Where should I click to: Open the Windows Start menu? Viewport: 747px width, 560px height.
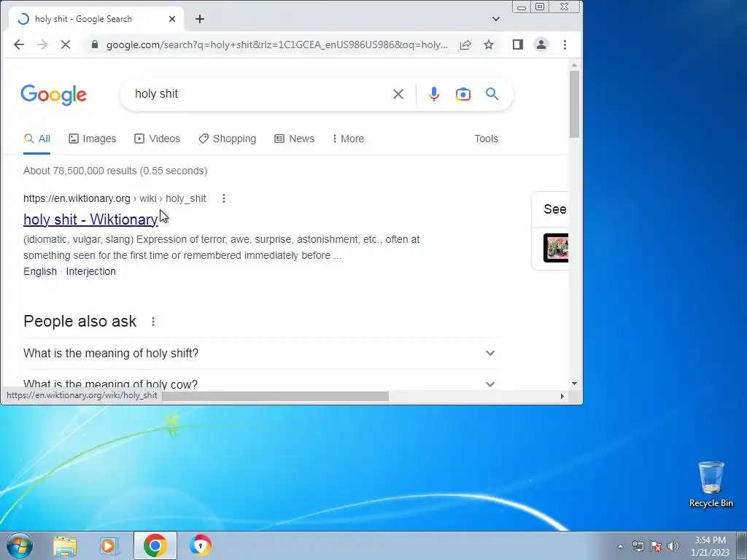(x=20, y=545)
